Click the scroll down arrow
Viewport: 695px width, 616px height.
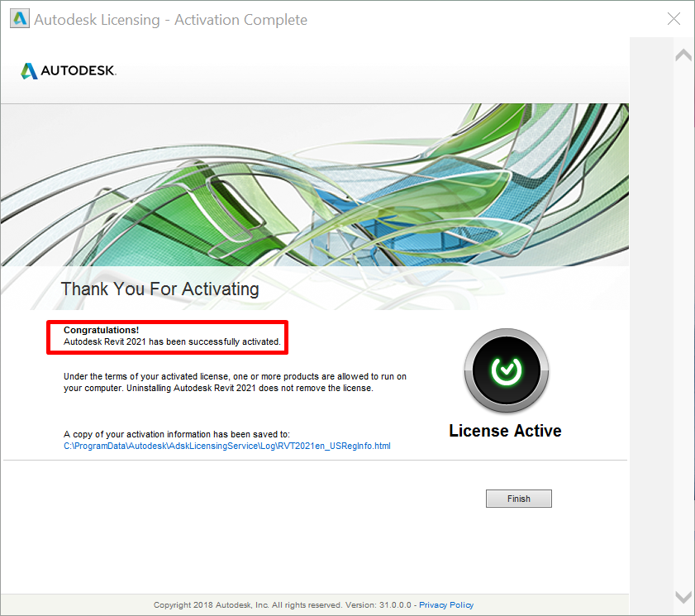click(683, 597)
